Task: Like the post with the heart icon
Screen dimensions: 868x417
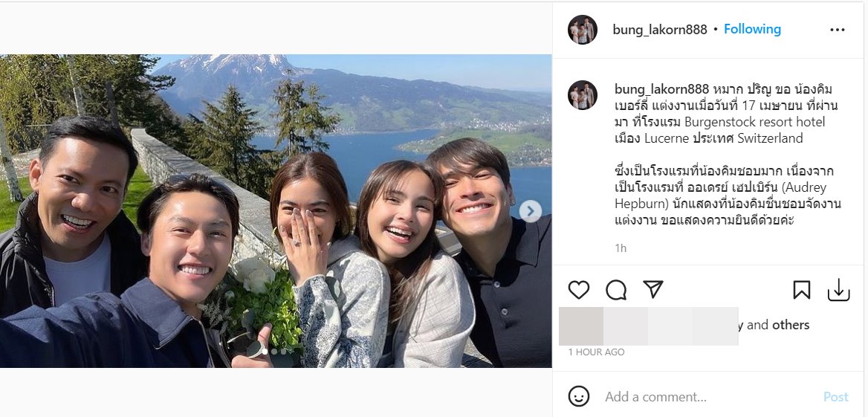Action: click(x=579, y=290)
